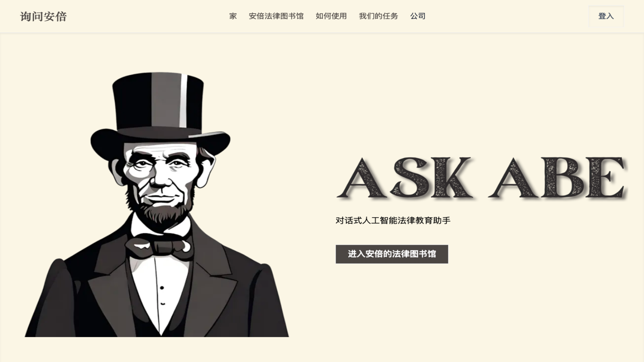
Task: Click the word ABE in the heading
Action: coord(557,177)
